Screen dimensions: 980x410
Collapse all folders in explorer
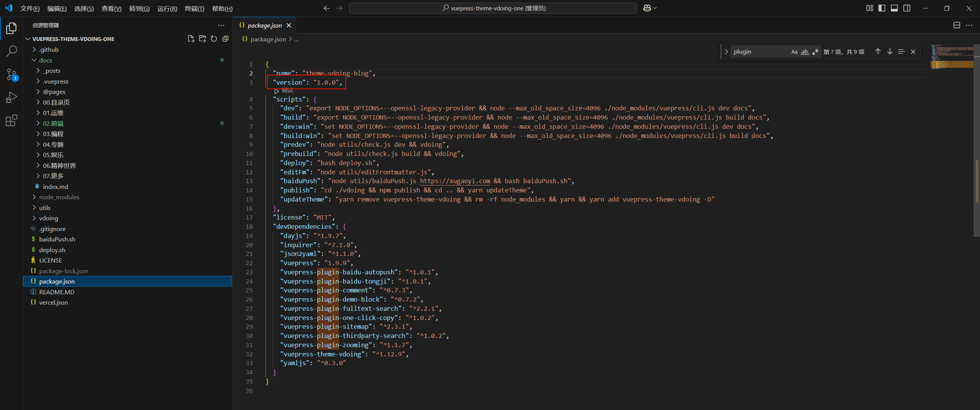tap(225, 39)
